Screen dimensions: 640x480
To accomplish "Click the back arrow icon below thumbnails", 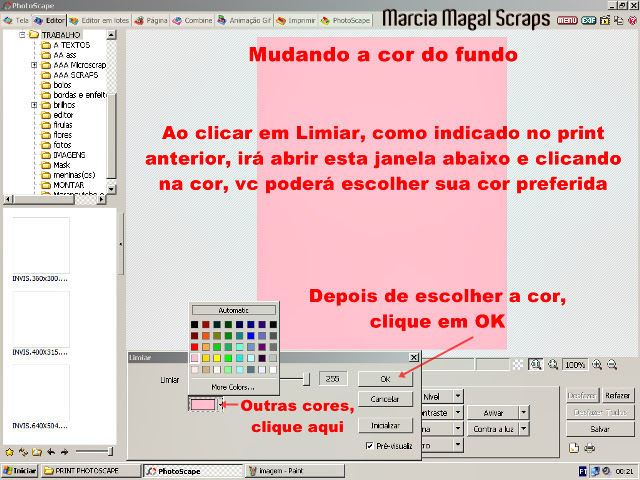I will pyautogui.click(x=51, y=452).
